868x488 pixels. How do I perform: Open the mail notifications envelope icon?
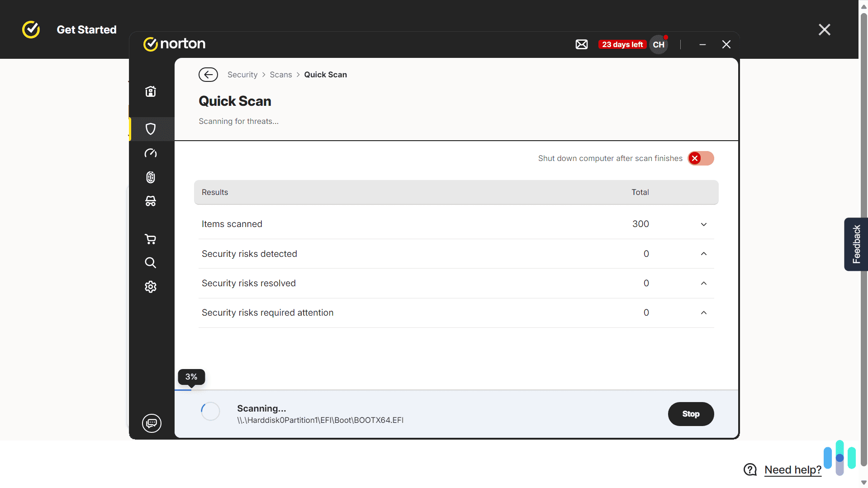tap(582, 44)
